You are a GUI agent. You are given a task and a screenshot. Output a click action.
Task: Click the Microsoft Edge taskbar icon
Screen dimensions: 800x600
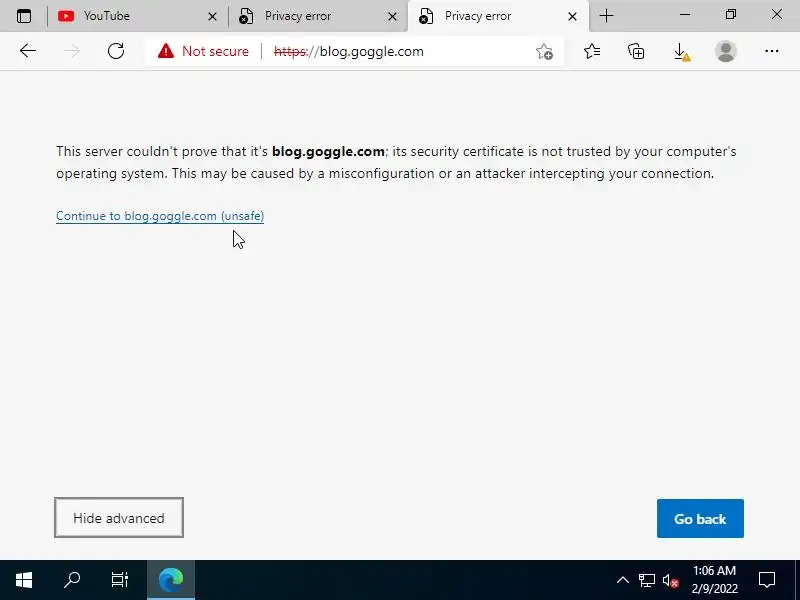(x=171, y=580)
